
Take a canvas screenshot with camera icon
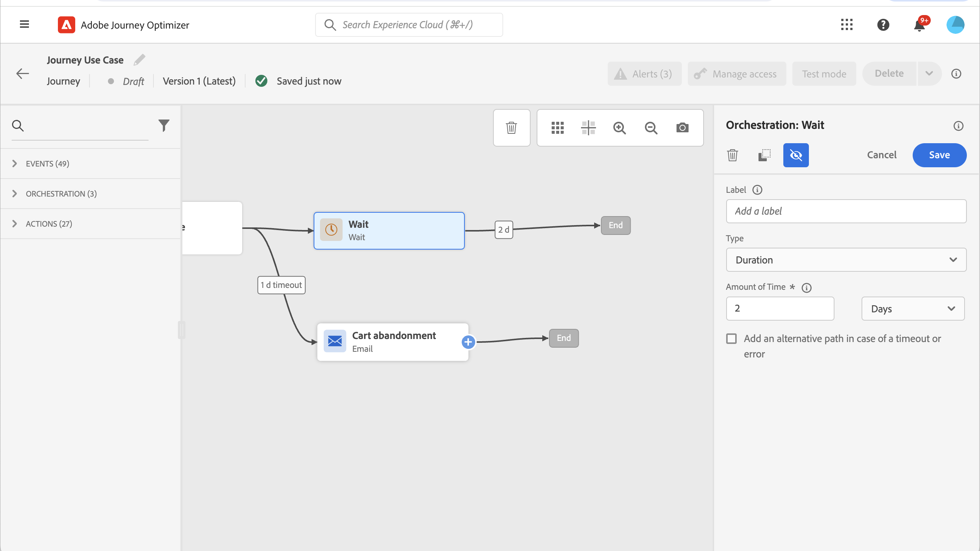pos(682,128)
